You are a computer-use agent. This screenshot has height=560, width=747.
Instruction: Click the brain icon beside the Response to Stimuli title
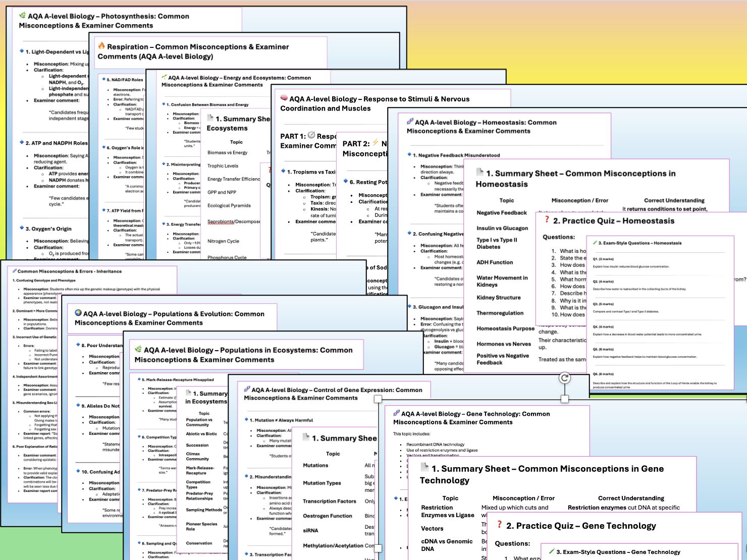tap(284, 98)
